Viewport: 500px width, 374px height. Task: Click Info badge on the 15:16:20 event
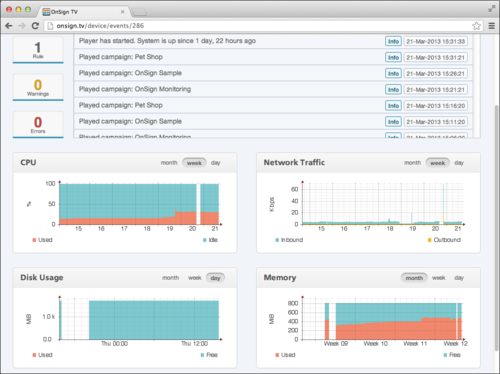[x=393, y=106]
